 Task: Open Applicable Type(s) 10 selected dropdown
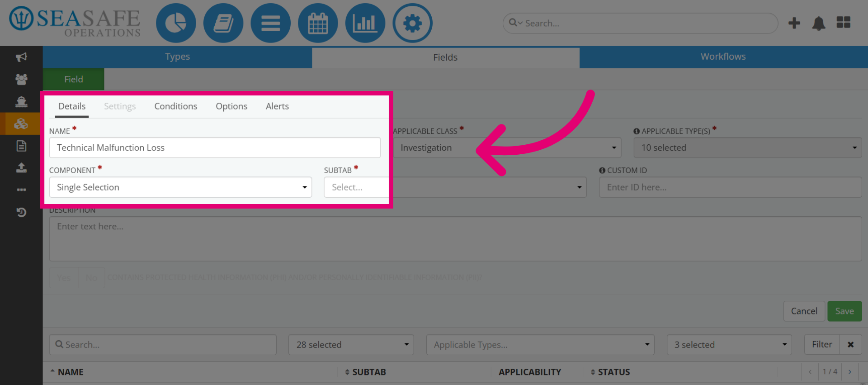(748, 148)
